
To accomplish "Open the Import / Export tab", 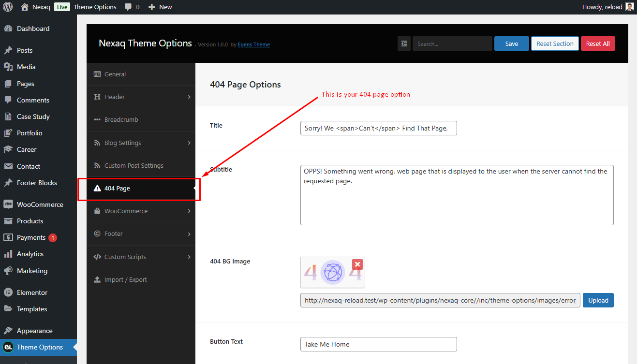I will tap(141, 279).
